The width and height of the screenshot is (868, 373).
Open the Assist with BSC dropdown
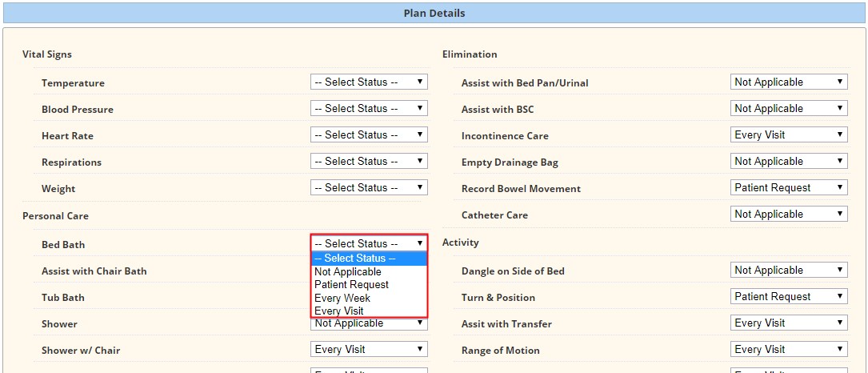[789, 109]
